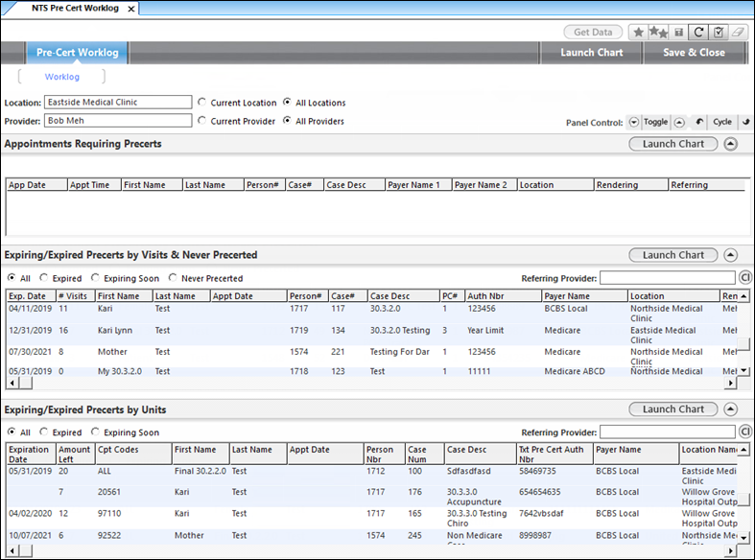Sort by Exp. Date column header

[31, 296]
